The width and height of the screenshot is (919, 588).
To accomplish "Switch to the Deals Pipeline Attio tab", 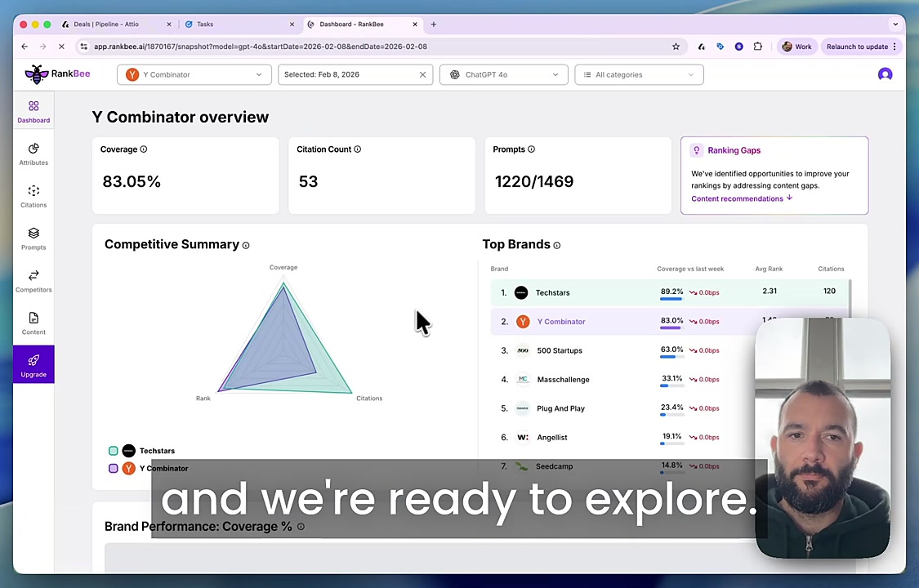I will 106,24.
